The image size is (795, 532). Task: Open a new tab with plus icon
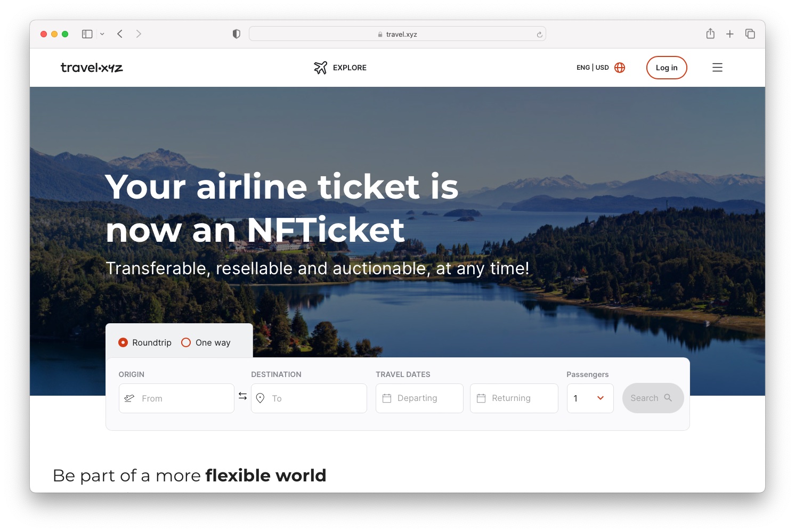pos(730,34)
